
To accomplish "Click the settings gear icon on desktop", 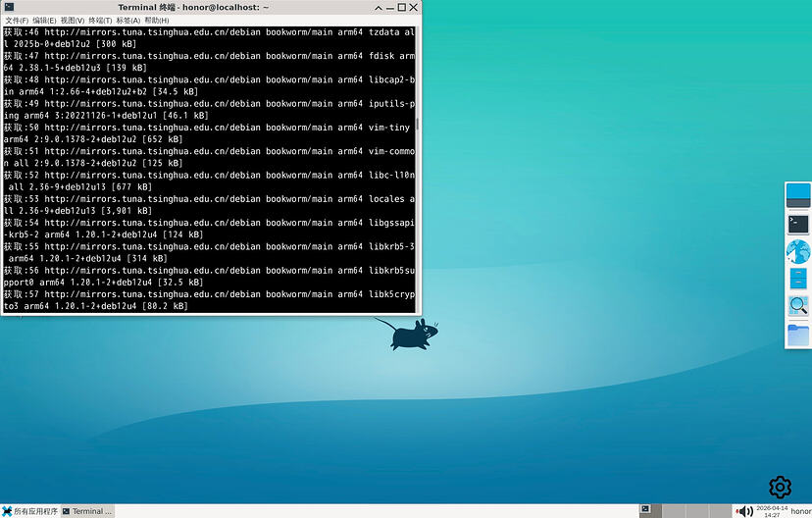I will tap(780, 487).
